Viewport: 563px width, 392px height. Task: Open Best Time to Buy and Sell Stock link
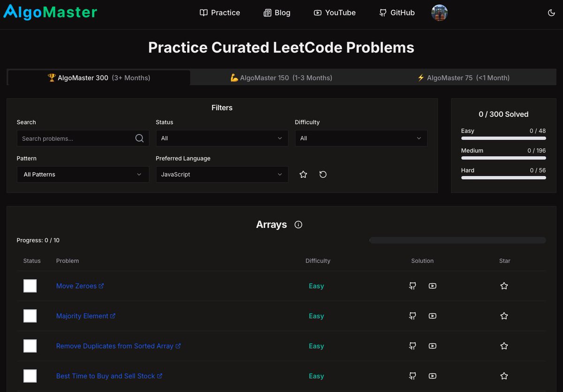point(109,376)
